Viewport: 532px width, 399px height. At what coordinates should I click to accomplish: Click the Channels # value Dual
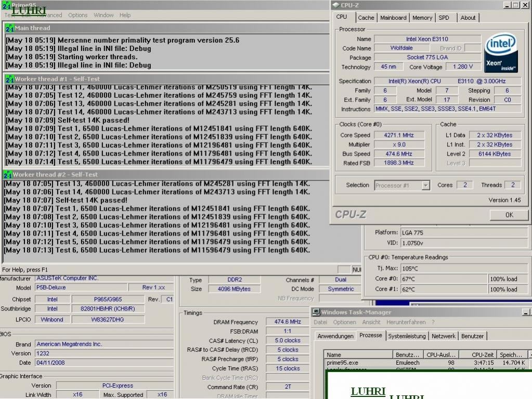pyautogui.click(x=341, y=279)
